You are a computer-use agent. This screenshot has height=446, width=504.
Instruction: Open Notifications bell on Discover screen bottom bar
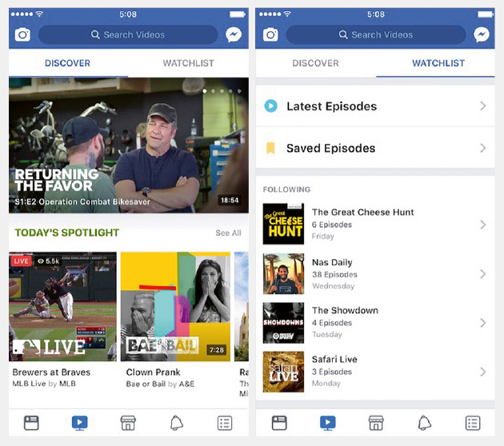177,423
